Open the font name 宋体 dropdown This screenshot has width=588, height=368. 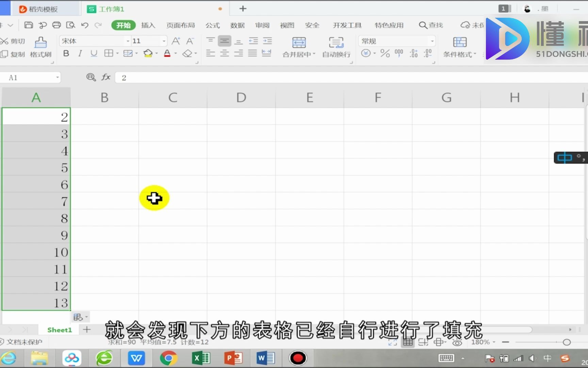[x=128, y=41]
